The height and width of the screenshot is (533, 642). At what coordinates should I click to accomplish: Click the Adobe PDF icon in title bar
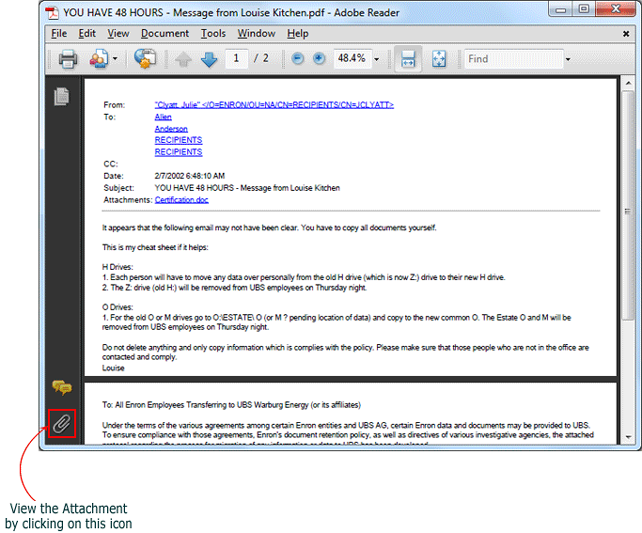tap(52, 13)
